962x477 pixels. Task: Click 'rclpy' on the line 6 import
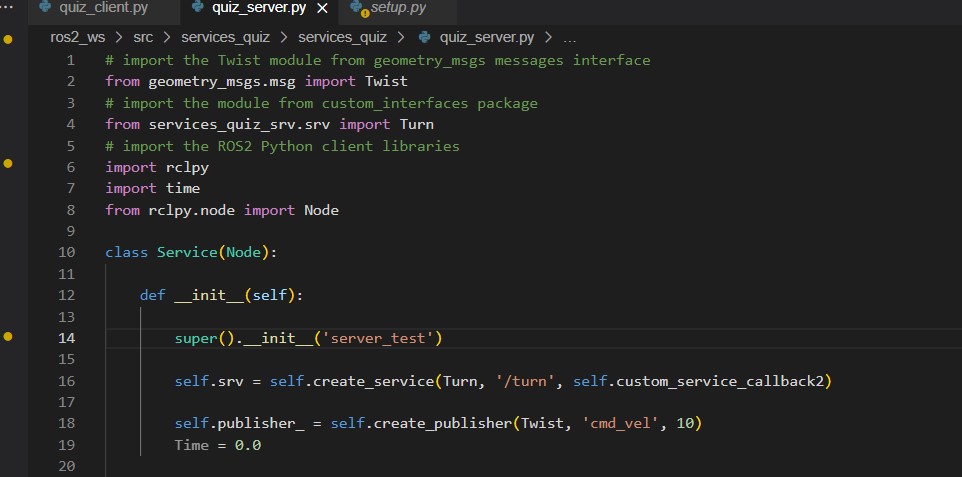coord(187,167)
